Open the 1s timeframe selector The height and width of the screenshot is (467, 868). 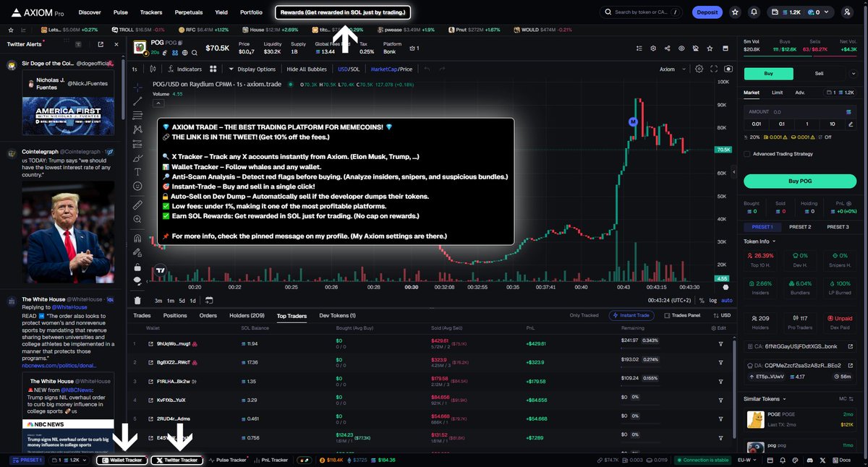coord(135,69)
